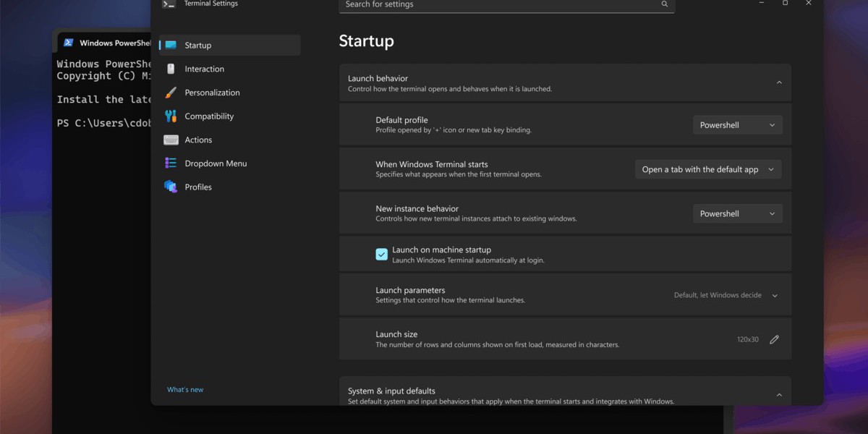Collapse the System & input defaults section
Image resolution: width=868 pixels, height=434 pixels.
click(779, 395)
